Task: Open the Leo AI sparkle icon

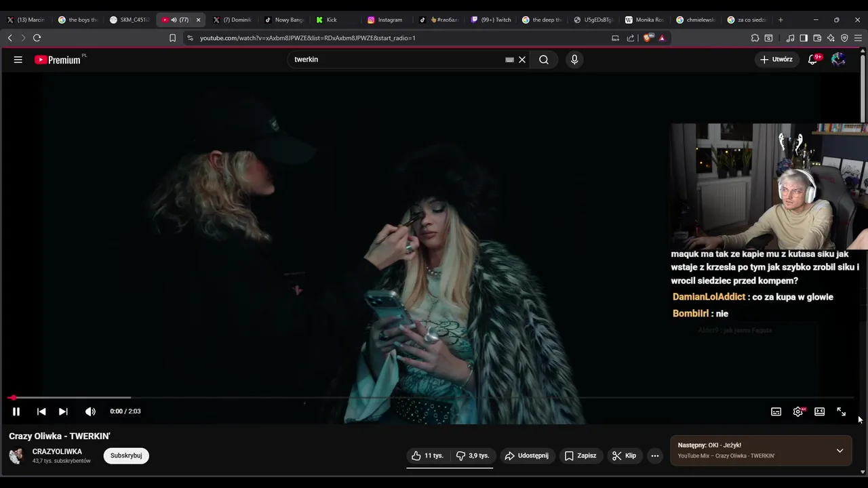Action: tap(831, 38)
